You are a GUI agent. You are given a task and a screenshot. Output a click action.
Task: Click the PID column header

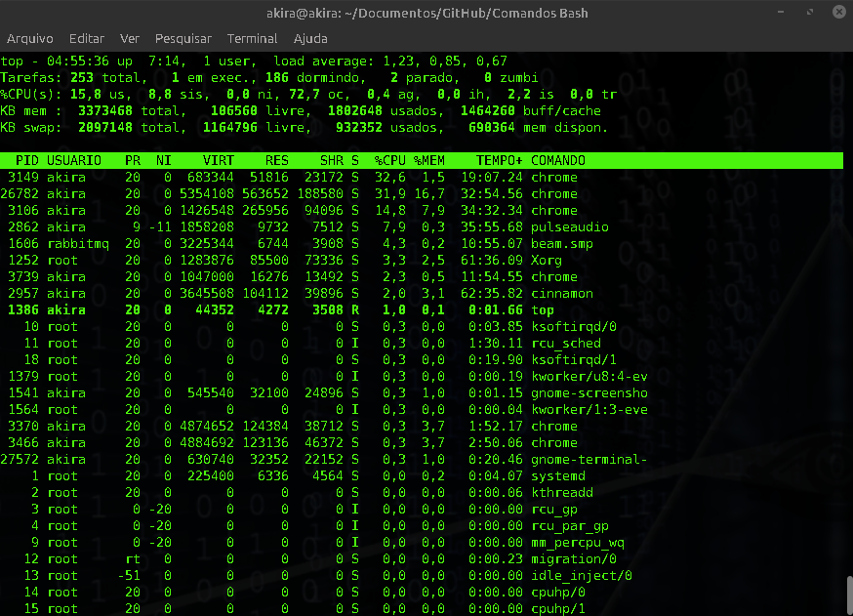pos(27,160)
